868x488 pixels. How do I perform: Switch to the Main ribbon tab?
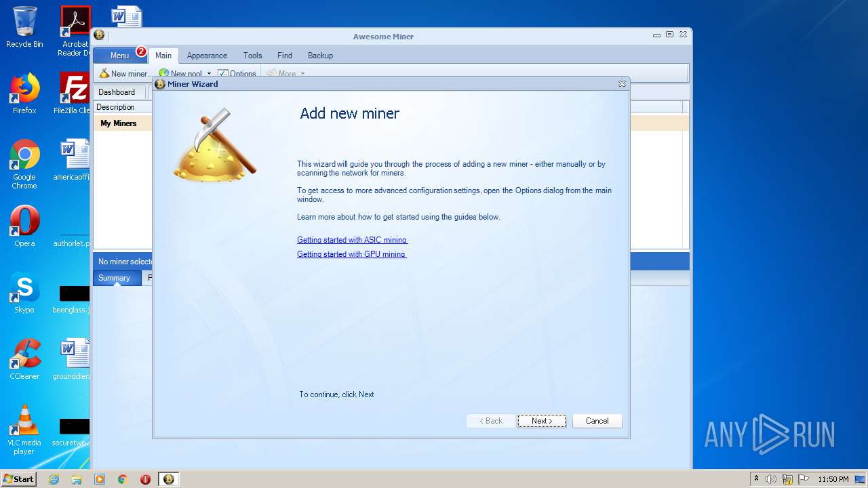click(163, 56)
